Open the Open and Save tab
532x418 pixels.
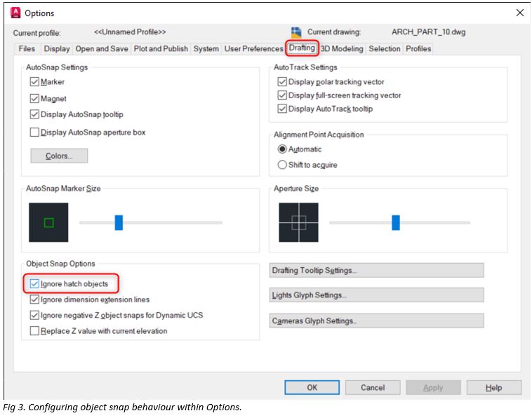(x=102, y=49)
